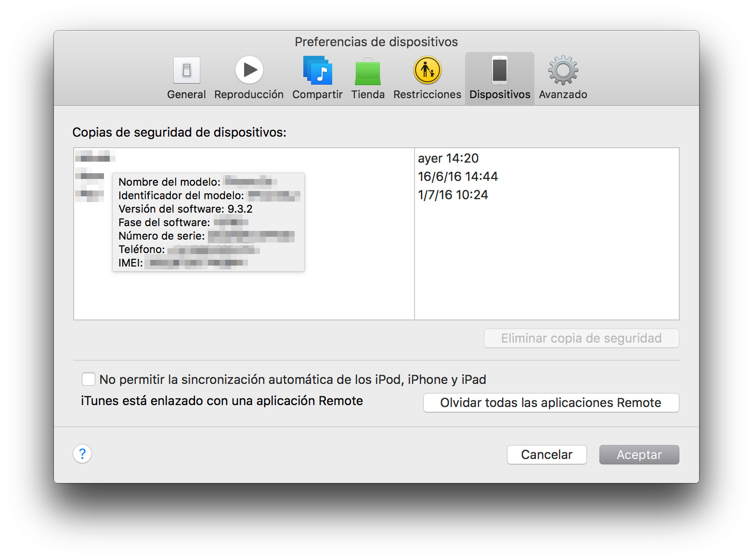Screen dimensions: 753x560
Task: Click the Teléfono line in tooltip
Action: (x=189, y=249)
